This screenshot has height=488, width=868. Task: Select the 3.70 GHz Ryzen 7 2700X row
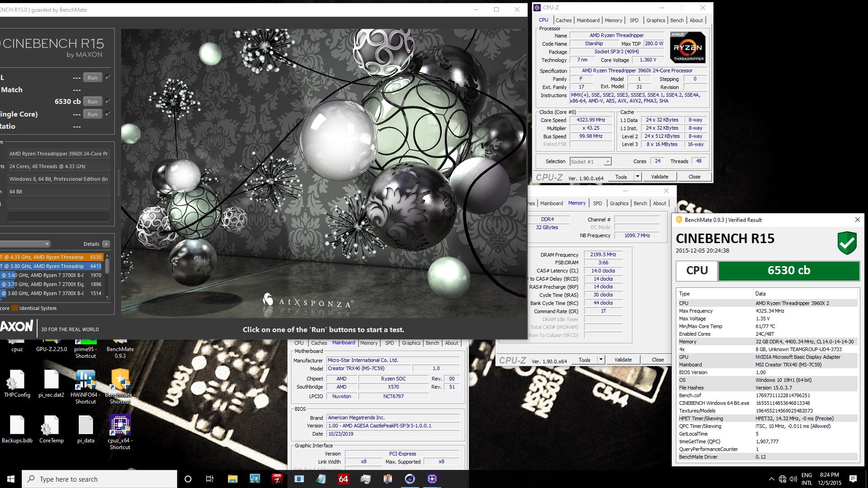click(52, 284)
